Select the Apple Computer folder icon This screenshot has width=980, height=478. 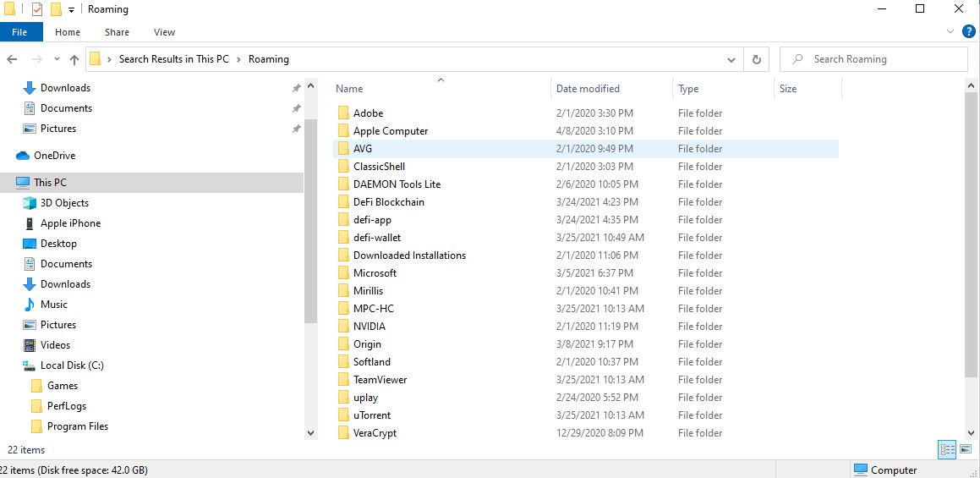point(342,131)
